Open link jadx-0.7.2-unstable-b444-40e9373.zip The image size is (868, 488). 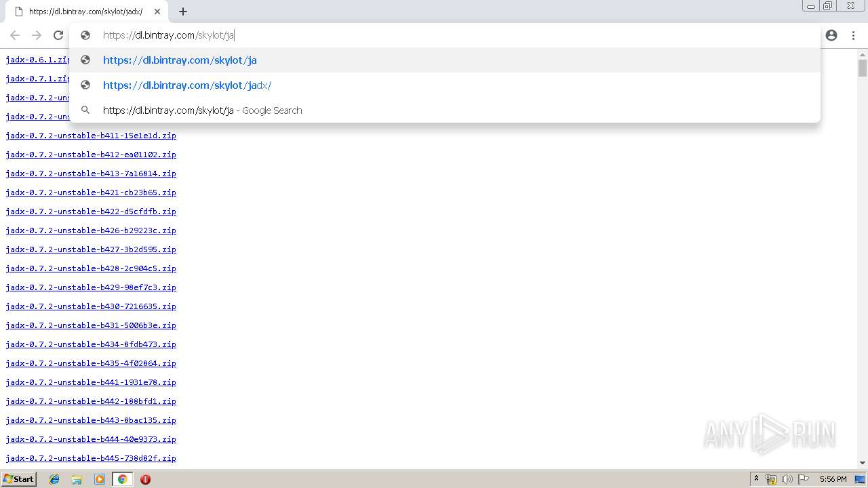(x=91, y=439)
